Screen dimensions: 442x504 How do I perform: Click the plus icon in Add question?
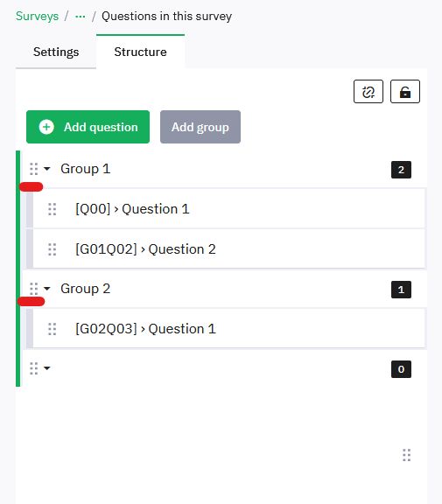[46, 127]
